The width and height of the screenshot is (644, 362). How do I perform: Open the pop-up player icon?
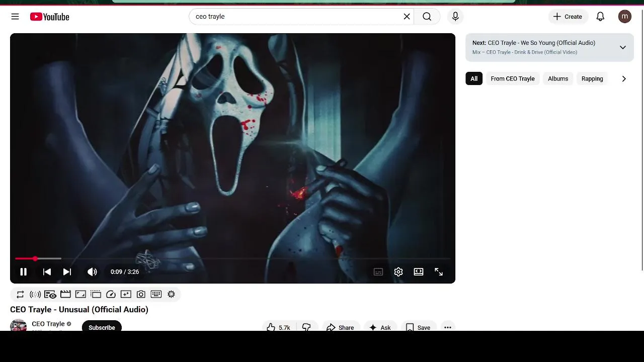[96, 294]
